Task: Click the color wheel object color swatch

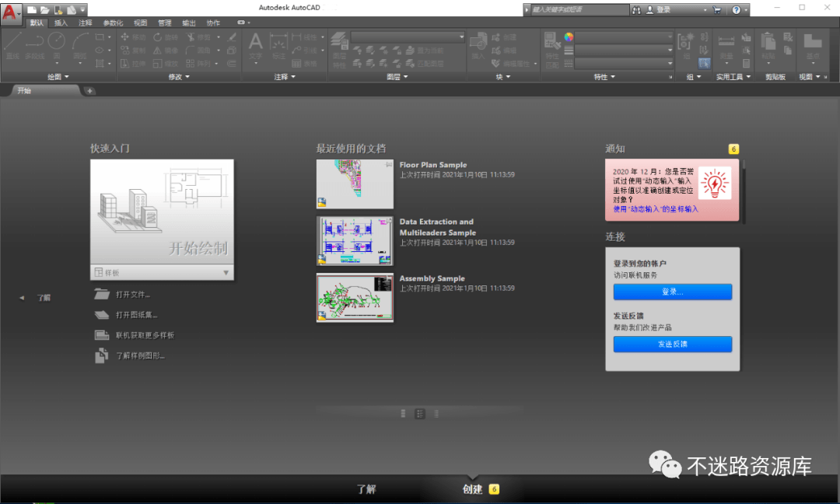Action: [x=569, y=37]
